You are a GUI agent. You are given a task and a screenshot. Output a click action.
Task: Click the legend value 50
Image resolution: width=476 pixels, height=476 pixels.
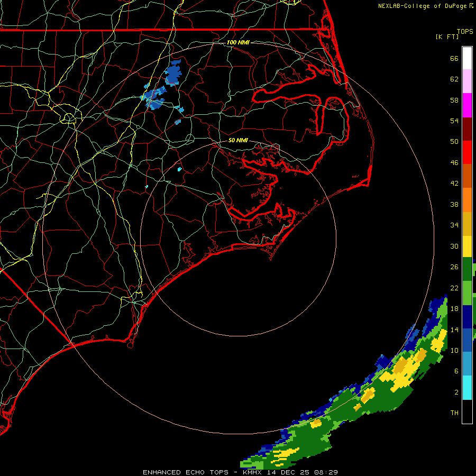[454, 141]
